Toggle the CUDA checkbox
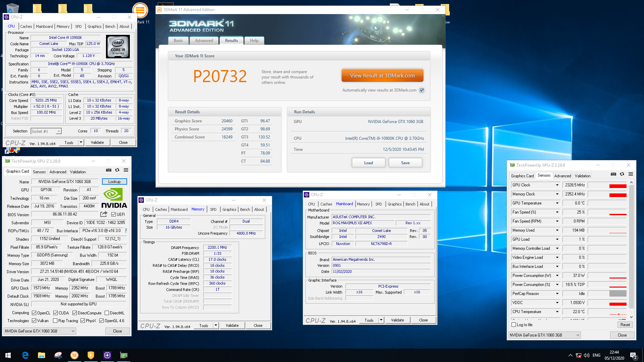 point(55,313)
